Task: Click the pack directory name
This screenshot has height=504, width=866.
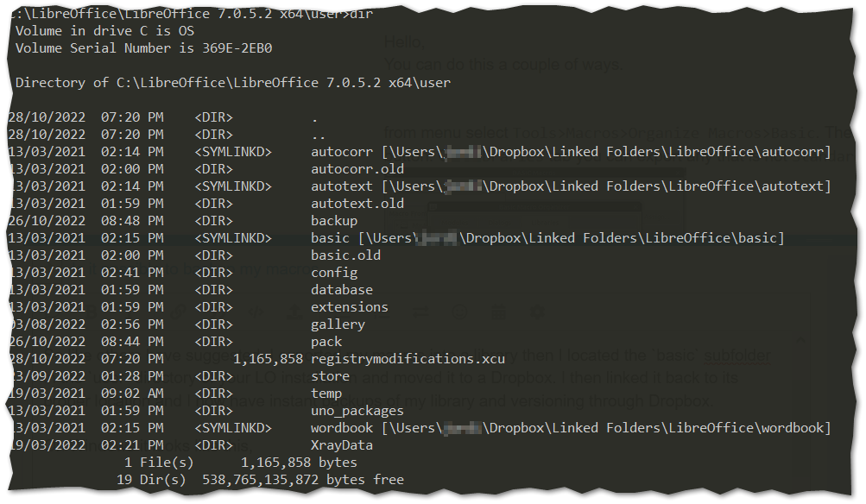Action: [326, 342]
